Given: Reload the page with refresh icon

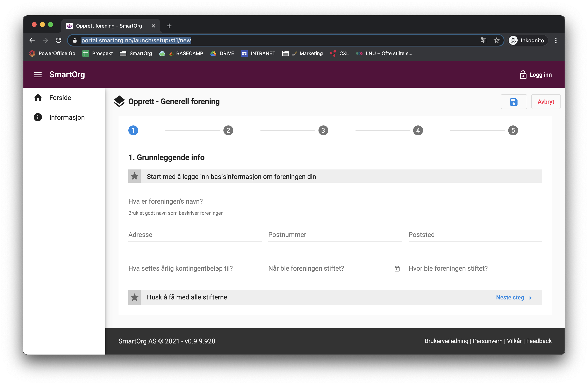Looking at the screenshot, I should click(x=59, y=40).
